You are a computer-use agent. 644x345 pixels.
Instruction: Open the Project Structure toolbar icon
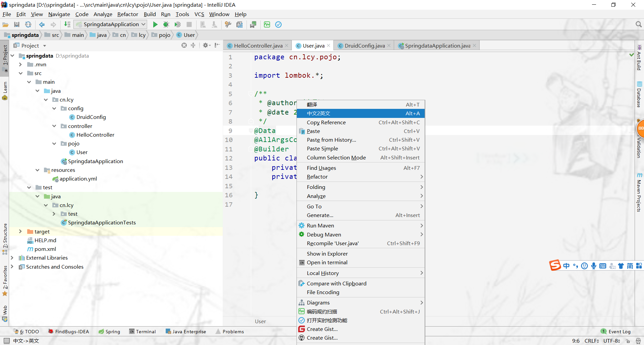[239, 24]
